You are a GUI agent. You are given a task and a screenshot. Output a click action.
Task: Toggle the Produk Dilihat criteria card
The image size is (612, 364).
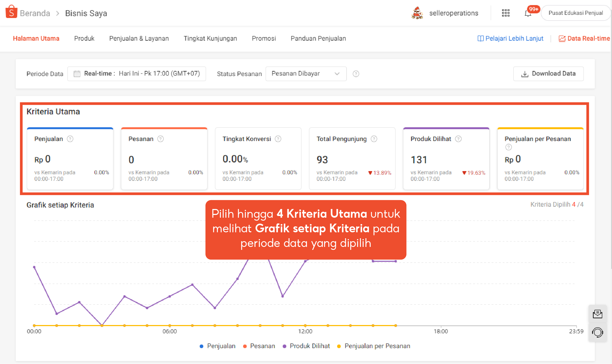pyautogui.click(x=446, y=158)
